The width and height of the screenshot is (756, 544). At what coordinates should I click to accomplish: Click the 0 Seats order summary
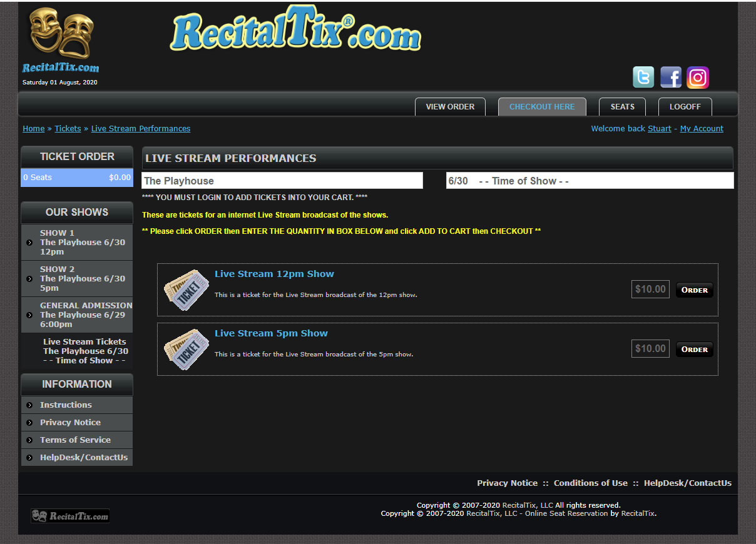[x=77, y=178]
